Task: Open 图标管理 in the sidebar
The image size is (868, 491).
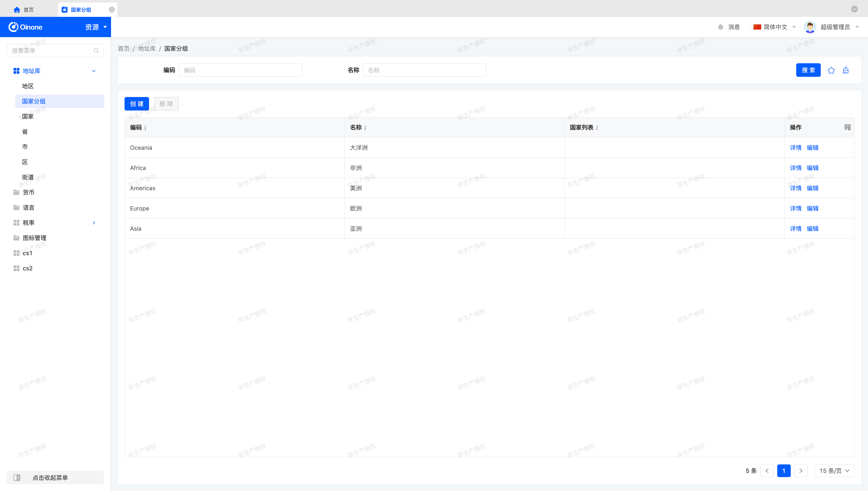Action: pos(34,238)
